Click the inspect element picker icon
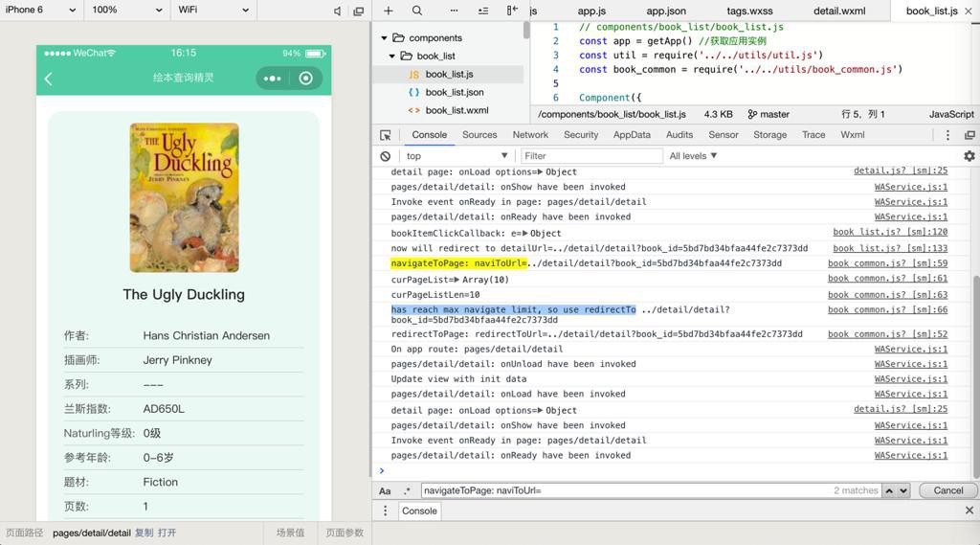 tap(386, 135)
